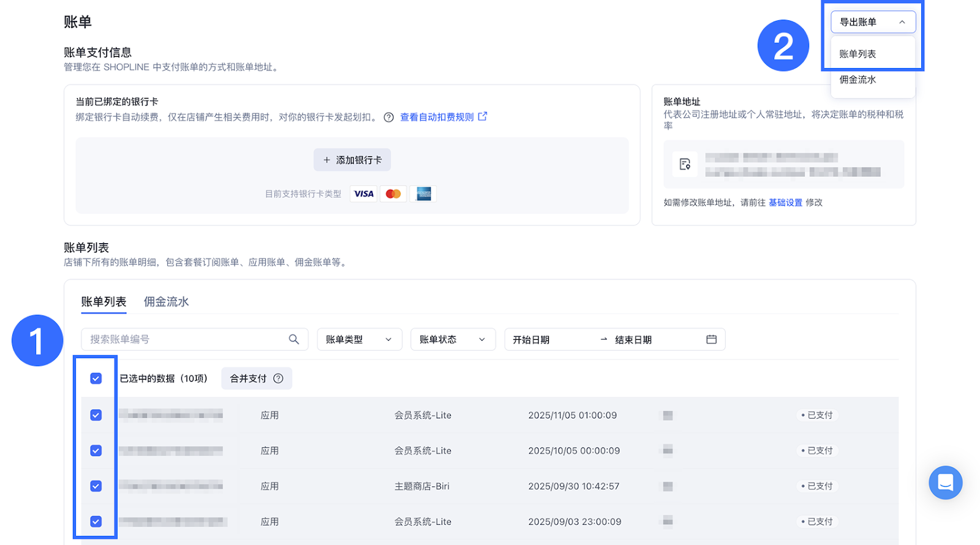Click the search magnifier icon in bill search
980x545 pixels.
294,339
